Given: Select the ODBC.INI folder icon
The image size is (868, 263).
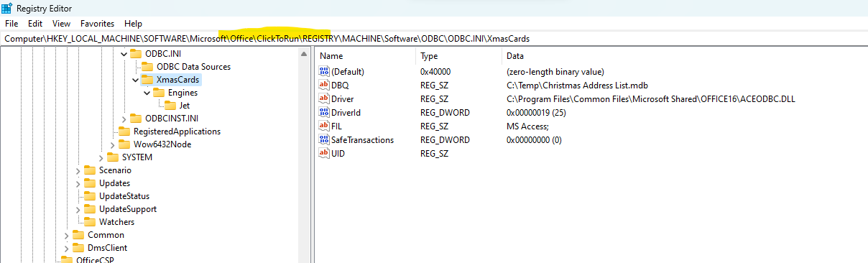Looking at the screenshot, I should click(x=136, y=54).
